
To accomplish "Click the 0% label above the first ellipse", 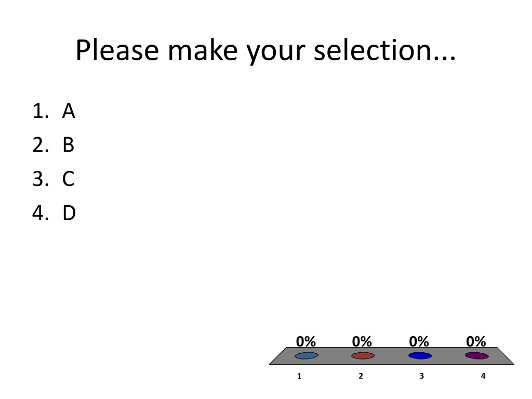I will click(x=305, y=341).
